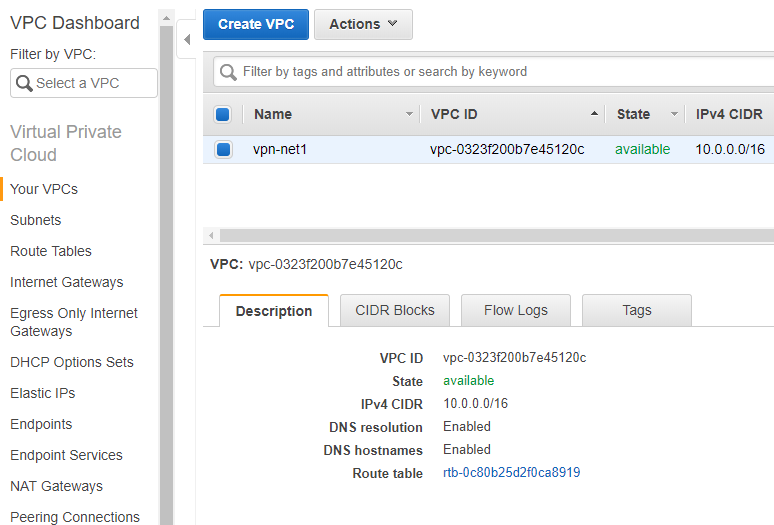Screen dimensions: 774x525
Task: Switch to the CIDR Blocks tab
Action: pyautogui.click(x=395, y=310)
